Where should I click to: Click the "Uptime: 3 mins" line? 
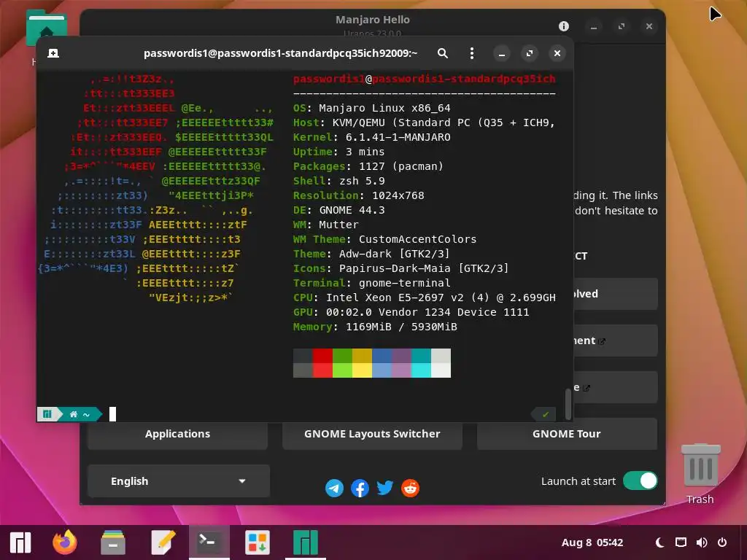click(x=338, y=152)
